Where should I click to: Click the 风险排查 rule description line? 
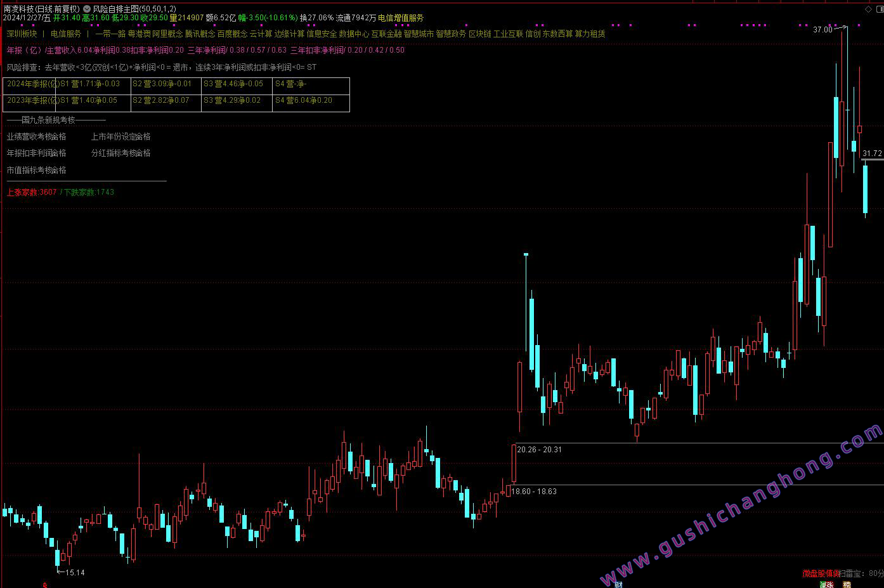coord(162,67)
